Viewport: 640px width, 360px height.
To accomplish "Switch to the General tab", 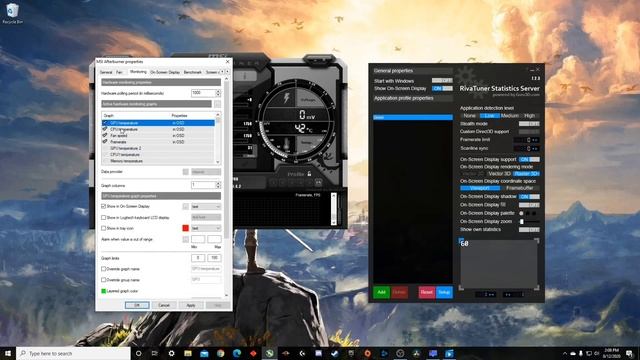I will (106, 72).
